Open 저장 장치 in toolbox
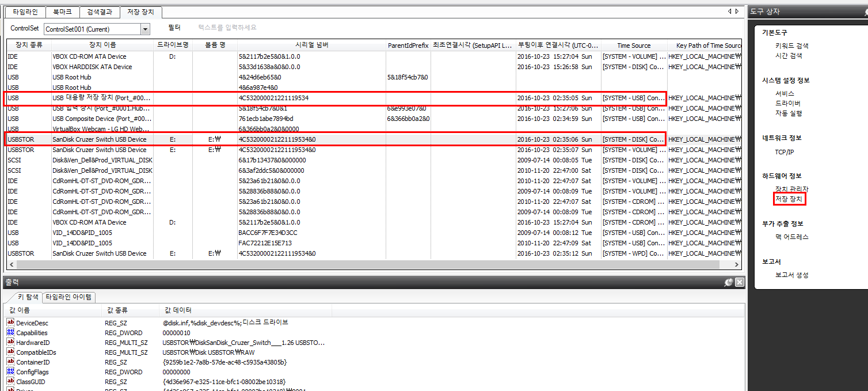This screenshot has width=868, height=391. click(789, 199)
